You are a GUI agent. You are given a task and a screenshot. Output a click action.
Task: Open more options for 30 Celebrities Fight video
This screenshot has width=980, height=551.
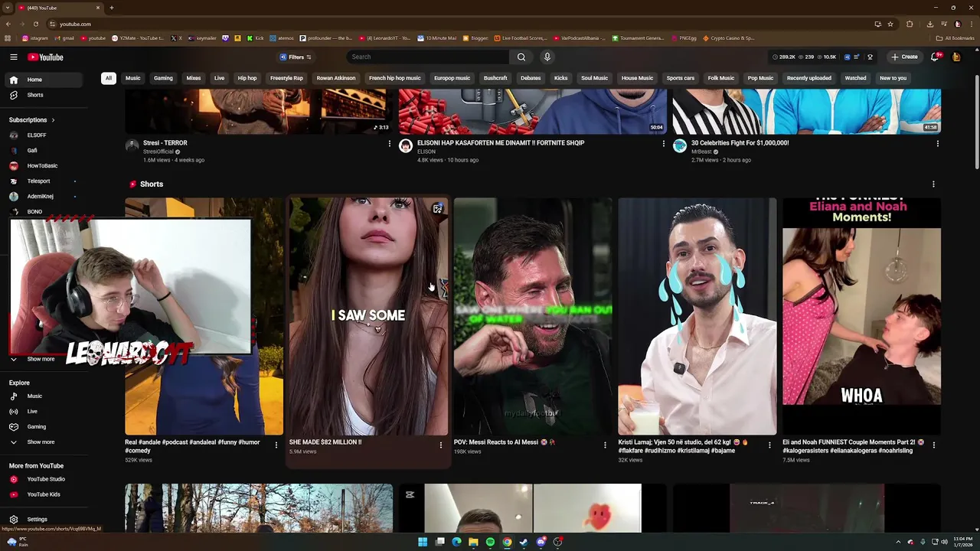937,144
